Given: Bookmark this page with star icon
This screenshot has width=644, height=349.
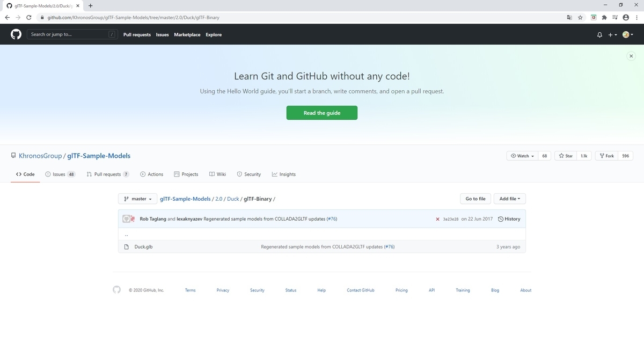Looking at the screenshot, I should [580, 17].
